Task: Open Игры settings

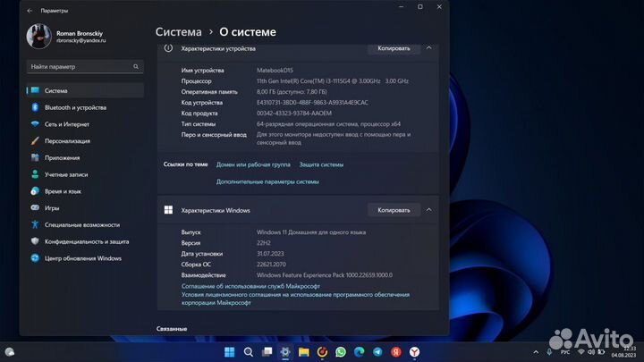Action: [x=85, y=208]
